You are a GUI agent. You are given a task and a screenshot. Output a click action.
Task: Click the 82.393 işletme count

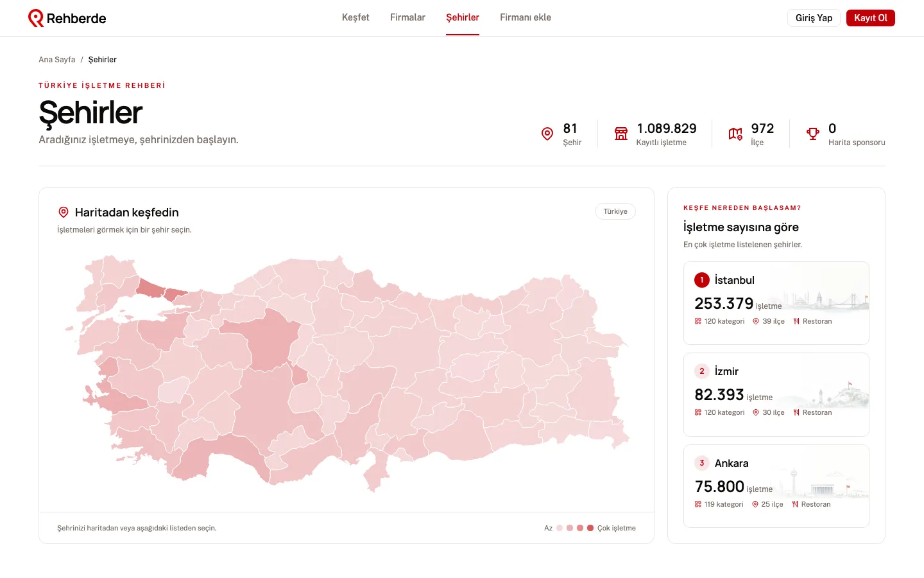tap(733, 394)
